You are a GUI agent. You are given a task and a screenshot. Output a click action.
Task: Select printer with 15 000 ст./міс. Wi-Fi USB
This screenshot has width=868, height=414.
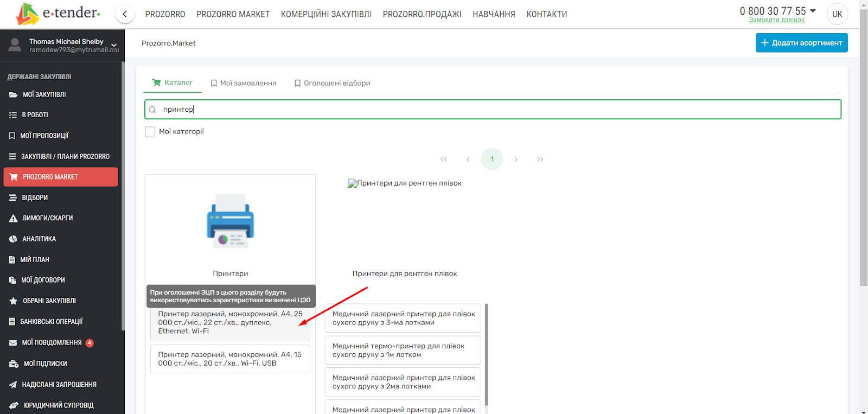click(x=230, y=359)
